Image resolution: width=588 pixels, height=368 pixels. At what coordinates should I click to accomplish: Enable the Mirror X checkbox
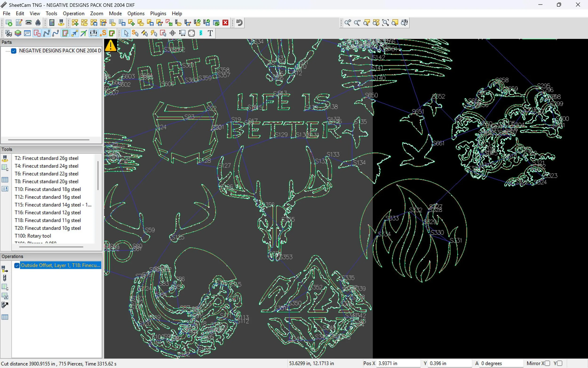coord(547,363)
